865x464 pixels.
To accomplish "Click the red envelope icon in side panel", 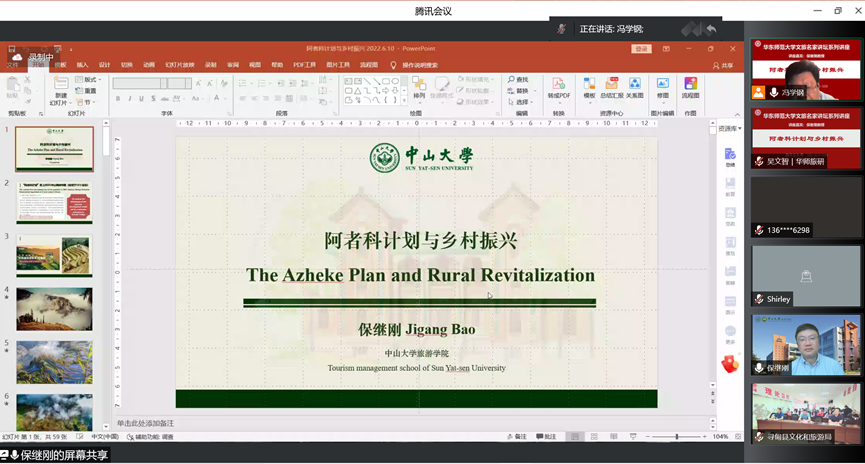I will (x=729, y=364).
